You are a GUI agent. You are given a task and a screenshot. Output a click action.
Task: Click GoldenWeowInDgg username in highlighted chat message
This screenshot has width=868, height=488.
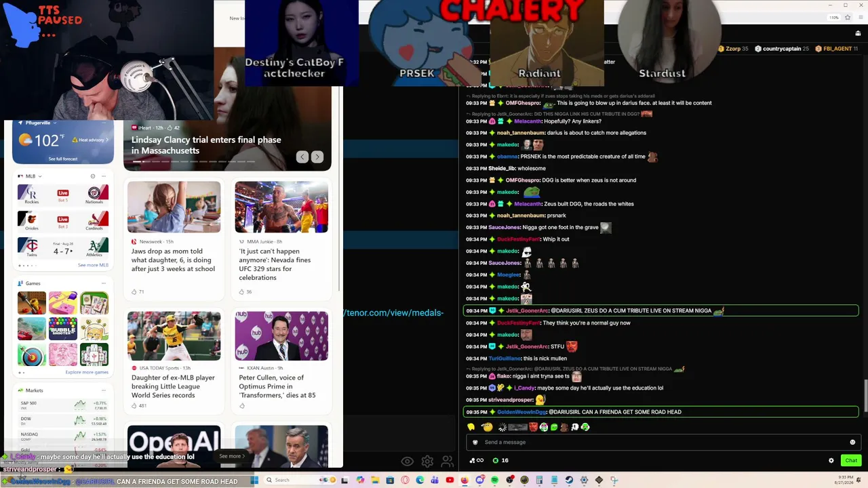(x=521, y=412)
